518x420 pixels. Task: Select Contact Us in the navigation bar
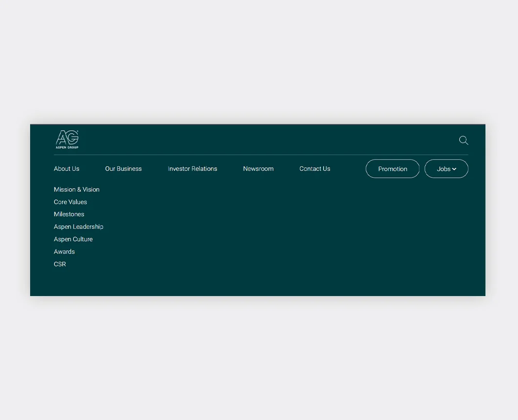point(315,169)
